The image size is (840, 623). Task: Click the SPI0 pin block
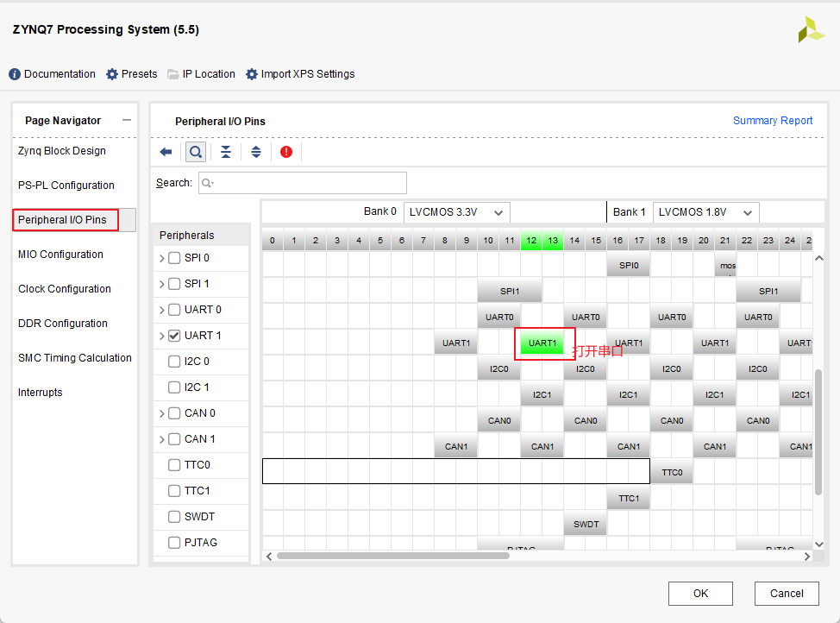629,266
